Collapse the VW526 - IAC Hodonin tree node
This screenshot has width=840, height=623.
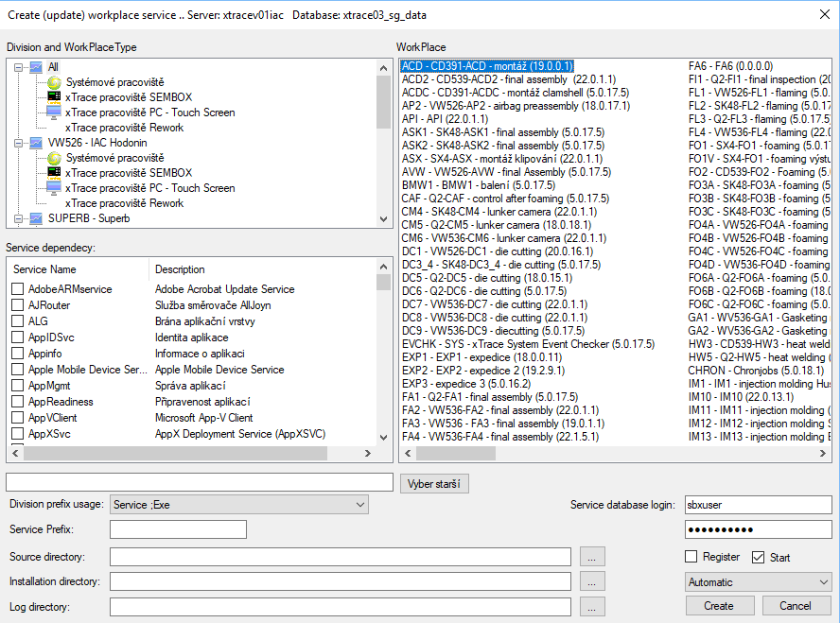coord(18,143)
